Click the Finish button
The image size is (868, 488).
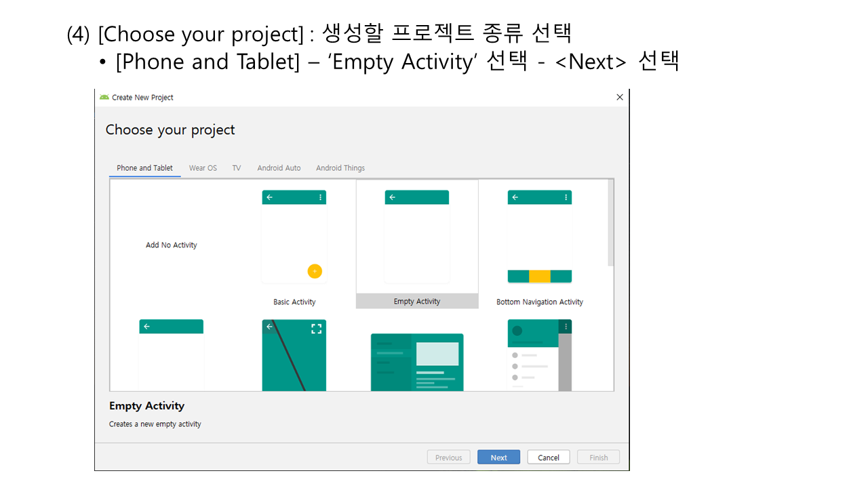pos(598,457)
